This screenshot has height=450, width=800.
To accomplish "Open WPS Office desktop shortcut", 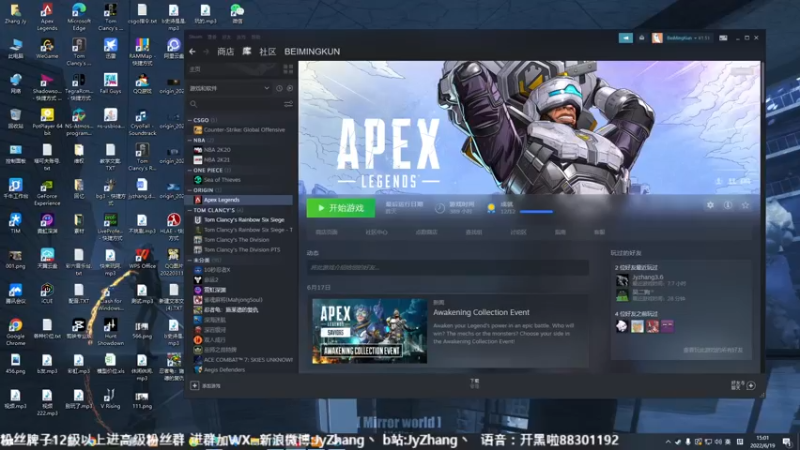I will 142,258.
